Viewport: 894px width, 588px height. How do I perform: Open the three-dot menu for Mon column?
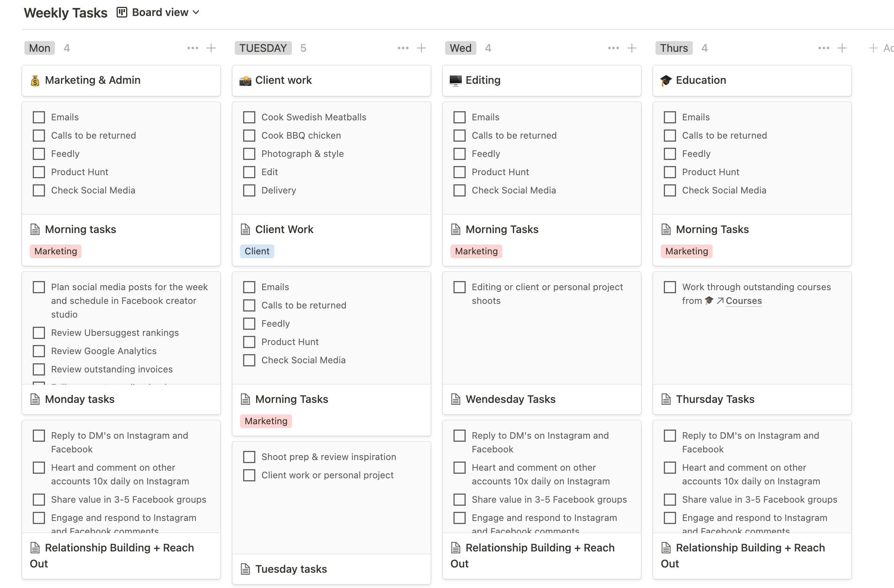pyautogui.click(x=193, y=48)
